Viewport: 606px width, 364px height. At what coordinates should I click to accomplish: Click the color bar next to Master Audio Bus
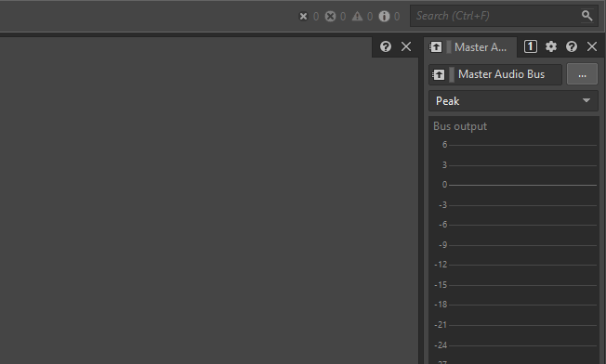(x=452, y=74)
